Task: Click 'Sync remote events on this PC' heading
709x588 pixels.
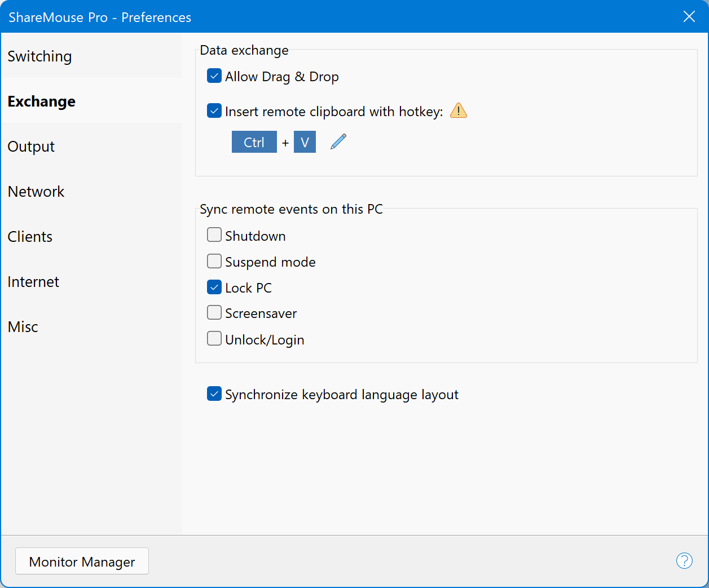Action: tap(291, 209)
